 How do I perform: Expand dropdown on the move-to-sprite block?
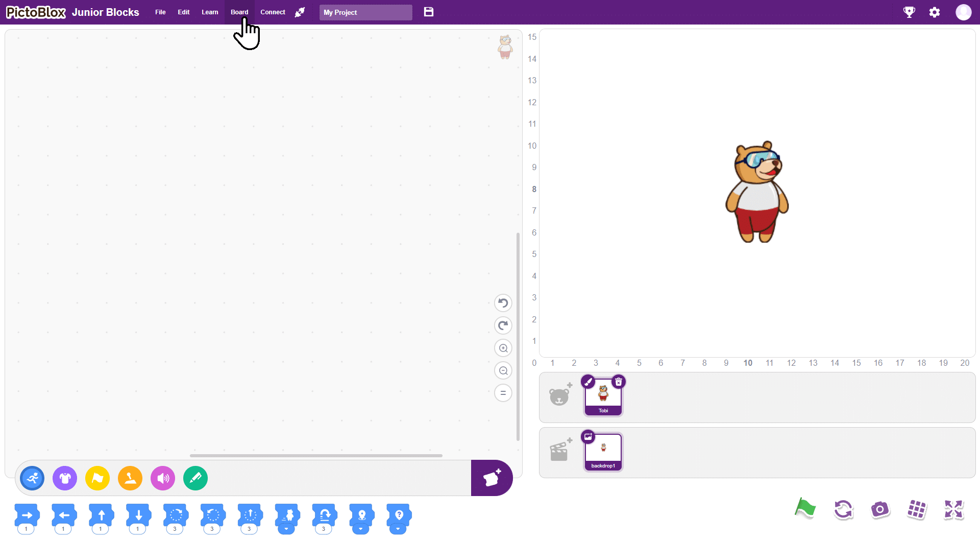click(x=286, y=529)
